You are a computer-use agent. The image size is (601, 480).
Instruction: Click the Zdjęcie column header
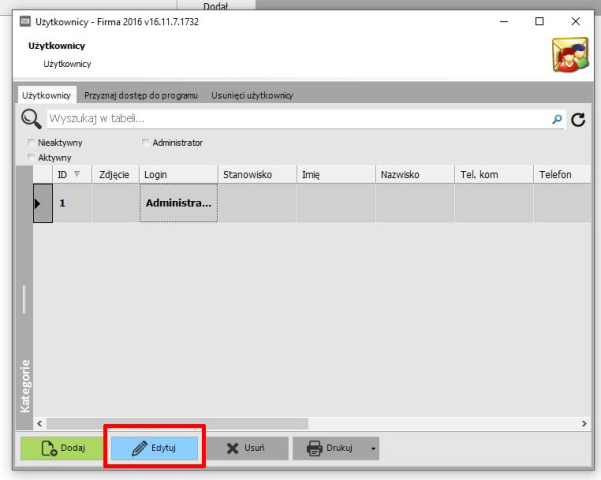coord(115,174)
